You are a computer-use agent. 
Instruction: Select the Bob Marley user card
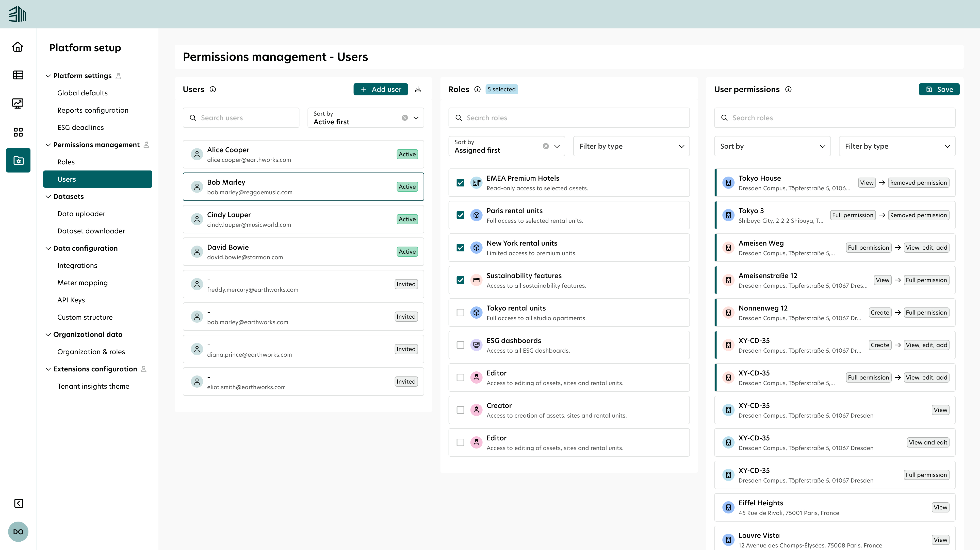click(x=303, y=187)
